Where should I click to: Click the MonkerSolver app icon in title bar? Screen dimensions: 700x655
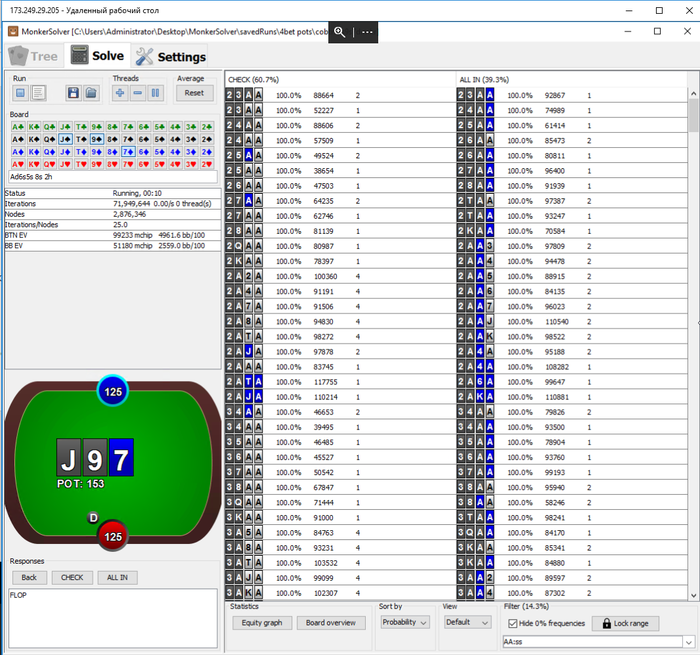pos(13,31)
